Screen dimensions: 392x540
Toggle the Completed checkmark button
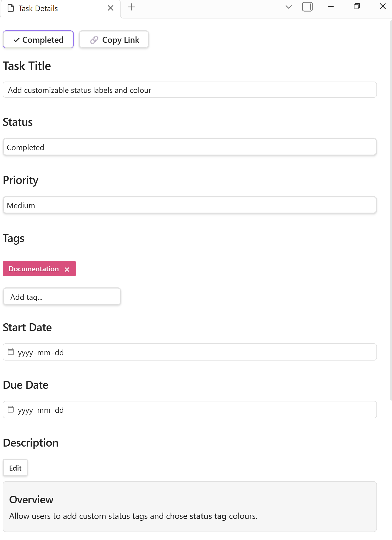[x=38, y=40]
